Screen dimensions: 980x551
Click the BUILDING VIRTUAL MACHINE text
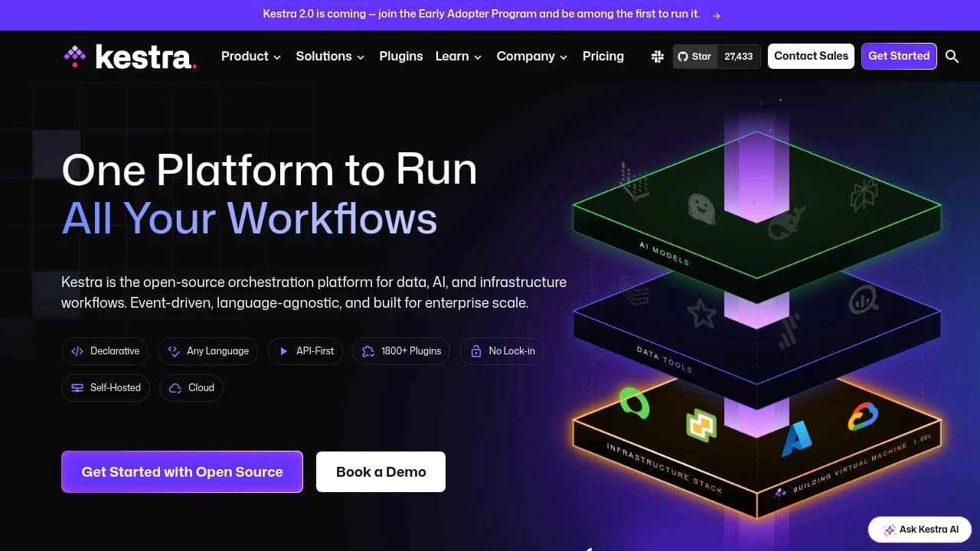tap(850, 466)
